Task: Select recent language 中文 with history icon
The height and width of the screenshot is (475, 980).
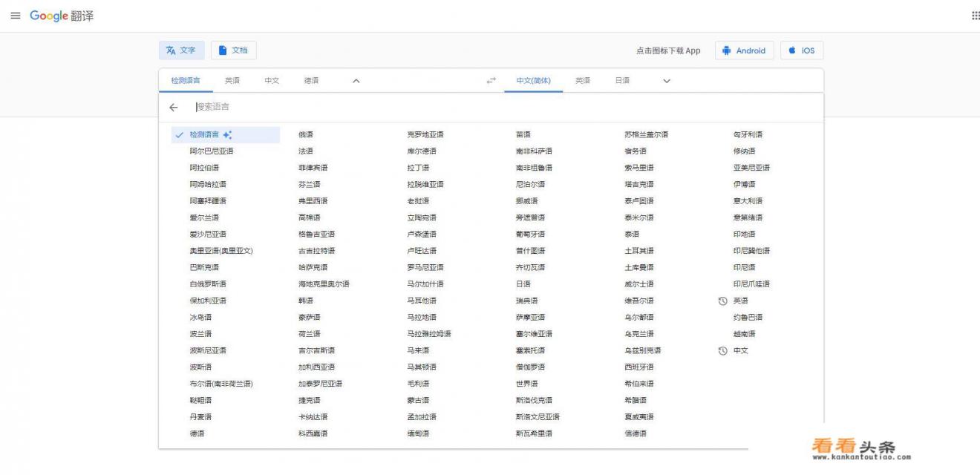Action: point(740,350)
